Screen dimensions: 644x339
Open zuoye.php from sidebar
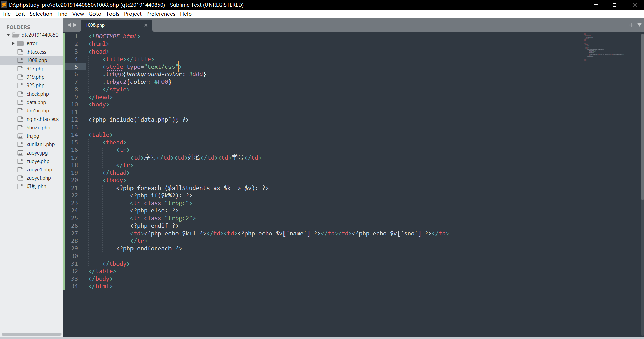pos(38,161)
